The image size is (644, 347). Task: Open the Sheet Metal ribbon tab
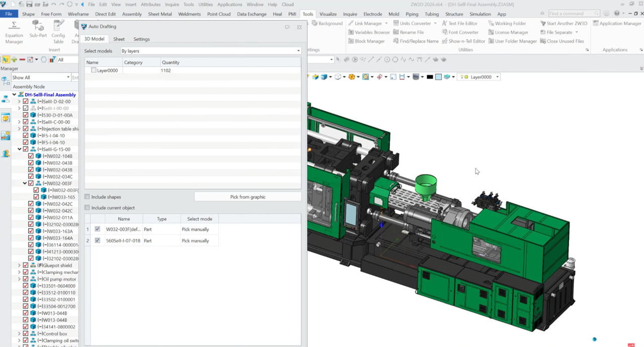[x=160, y=14]
